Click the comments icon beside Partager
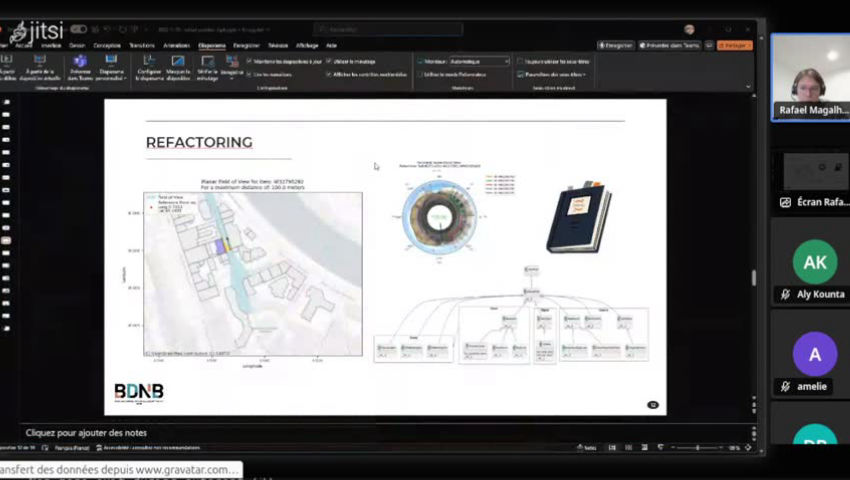 (709, 45)
